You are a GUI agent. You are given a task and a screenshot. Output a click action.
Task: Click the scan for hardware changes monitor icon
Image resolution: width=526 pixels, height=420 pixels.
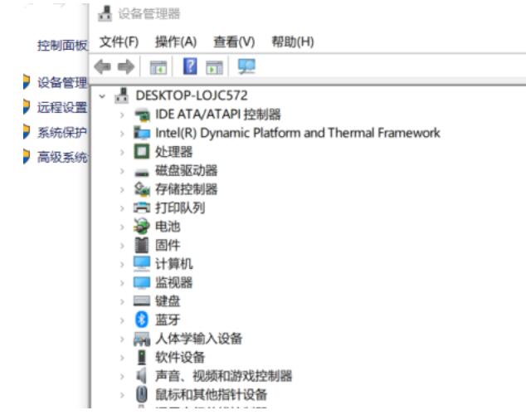coord(246,67)
